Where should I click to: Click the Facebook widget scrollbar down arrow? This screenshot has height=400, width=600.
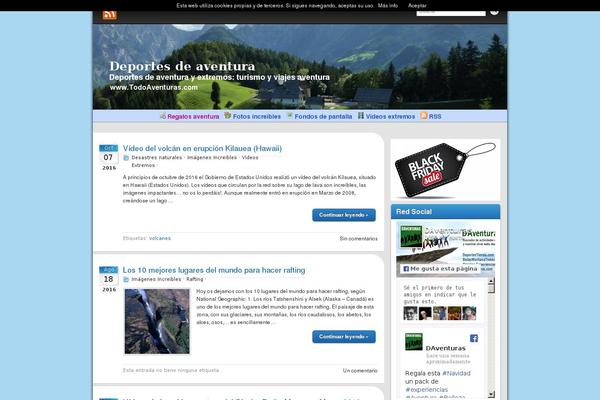[x=491, y=394]
